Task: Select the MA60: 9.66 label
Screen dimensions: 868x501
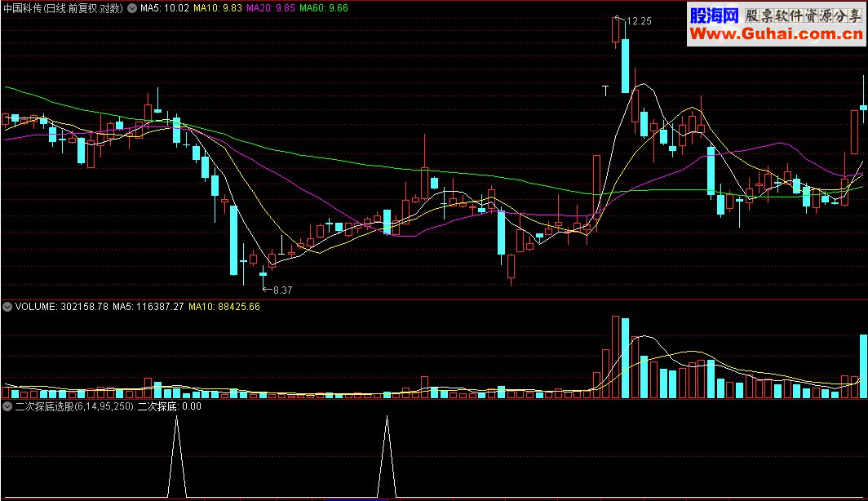Action: click(x=324, y=8)
